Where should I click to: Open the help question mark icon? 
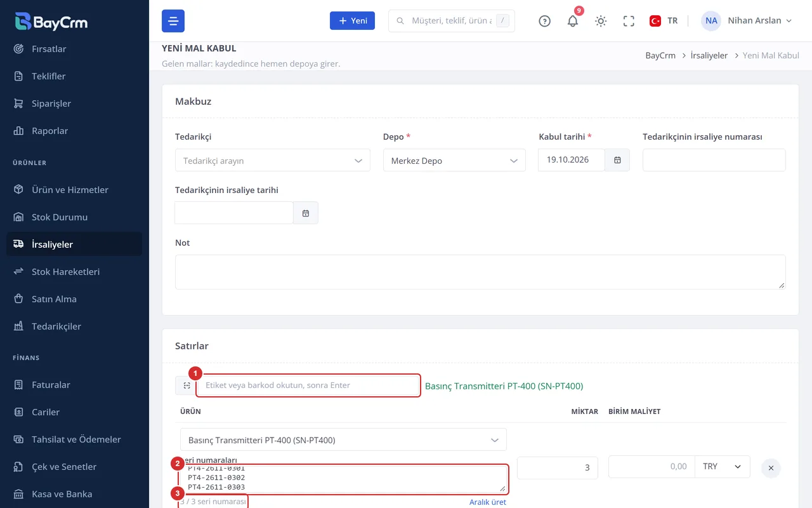[x=544, y=21]
